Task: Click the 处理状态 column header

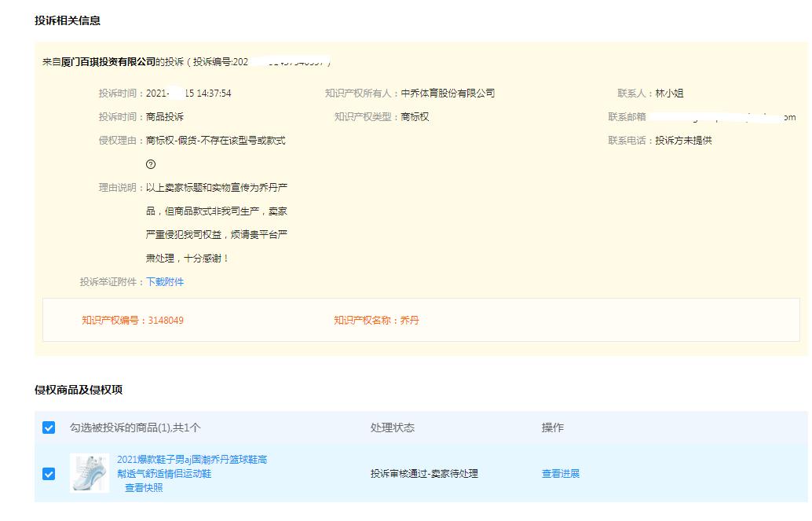Action: coord(392,427)
